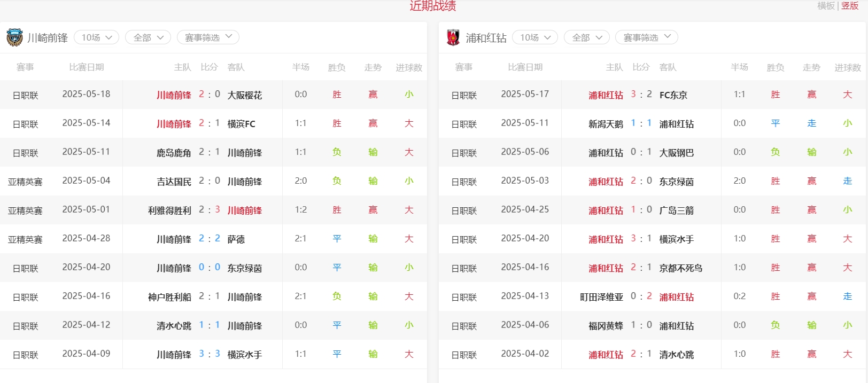Screen dimensions: 868x383
Task: Click the Urawa Red Diamonds team logo
Action: [x=453, y=37]
